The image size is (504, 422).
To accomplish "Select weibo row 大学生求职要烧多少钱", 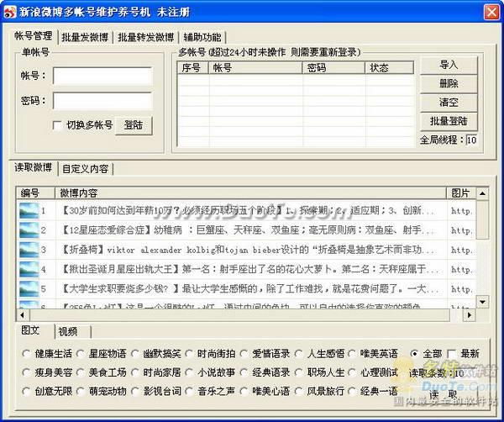I will point(246,289).
